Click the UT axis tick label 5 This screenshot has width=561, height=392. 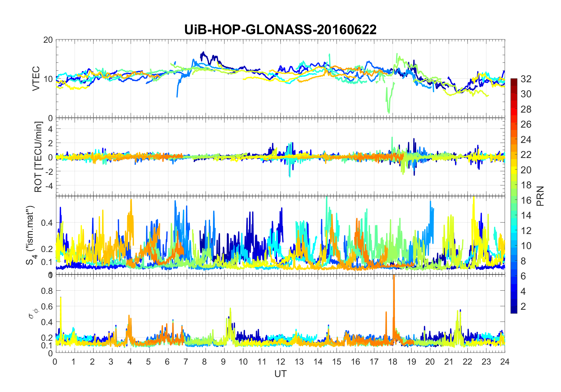pos(148,362)
